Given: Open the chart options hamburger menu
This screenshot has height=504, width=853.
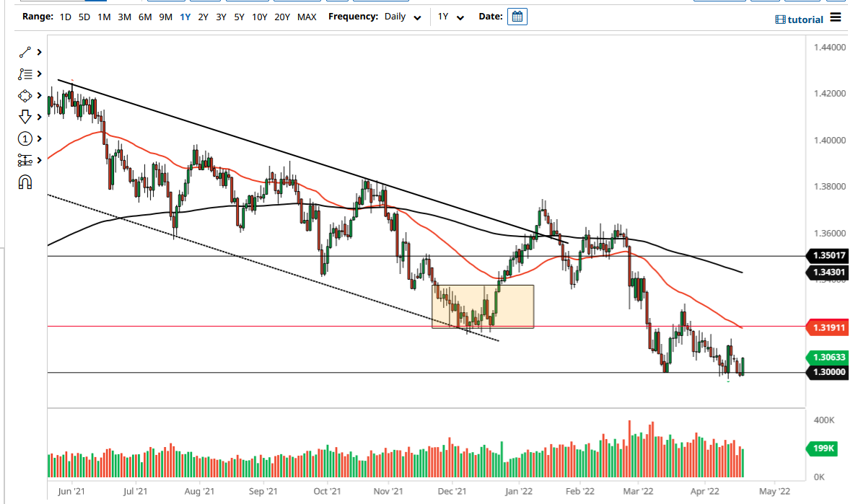Looking at the screenshot, I should pyautogui.click(x=836, y=19).
